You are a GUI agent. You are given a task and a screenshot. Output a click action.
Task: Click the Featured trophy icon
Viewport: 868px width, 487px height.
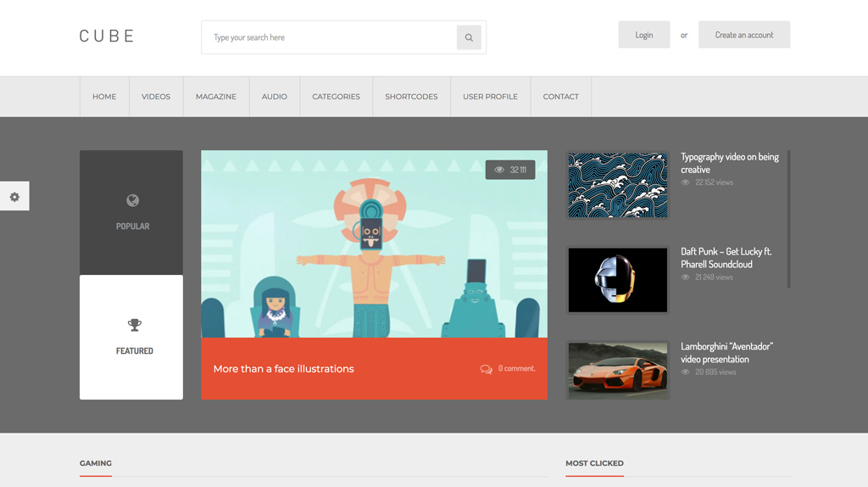pyautogui.click(x=135, y=325)
